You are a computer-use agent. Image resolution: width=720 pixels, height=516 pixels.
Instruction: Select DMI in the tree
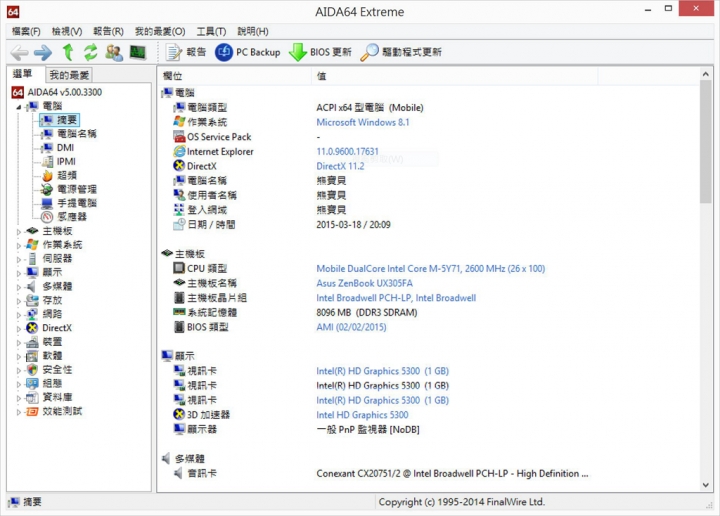(x=57, y=148)
